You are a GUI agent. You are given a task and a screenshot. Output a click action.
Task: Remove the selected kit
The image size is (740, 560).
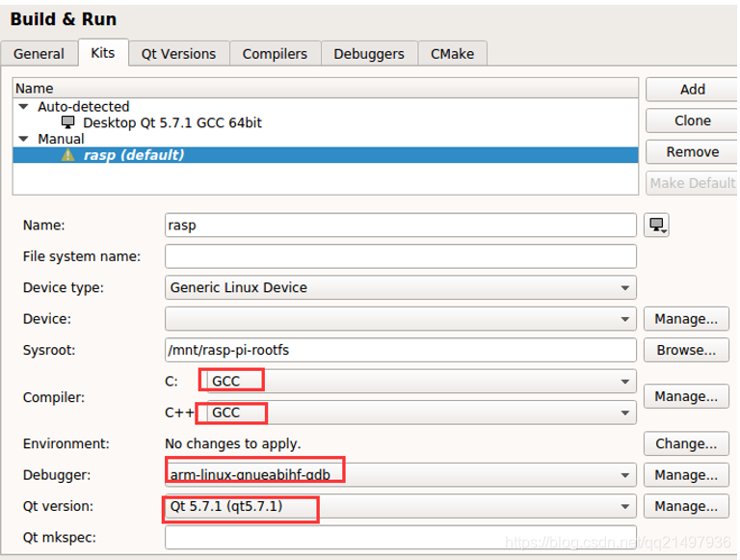tap(692, 152)
